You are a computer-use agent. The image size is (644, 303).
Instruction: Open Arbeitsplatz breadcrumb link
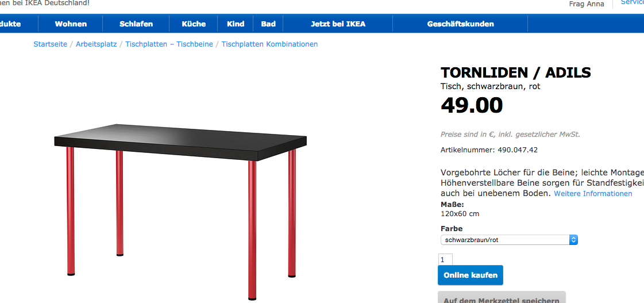point(96,44)
